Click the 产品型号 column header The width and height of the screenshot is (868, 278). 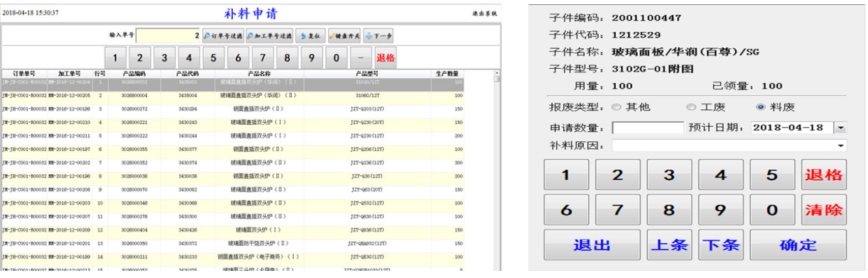coord(367,73)
